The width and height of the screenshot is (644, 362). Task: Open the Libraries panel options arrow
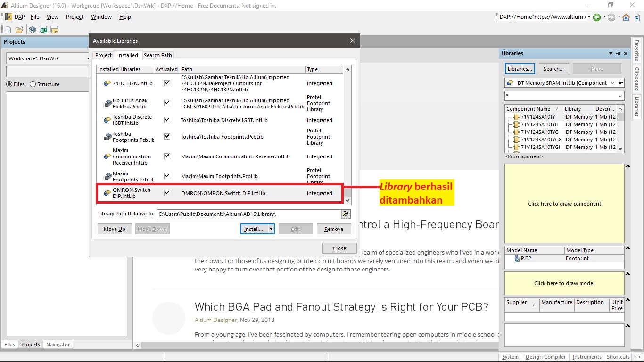point(611,53)
